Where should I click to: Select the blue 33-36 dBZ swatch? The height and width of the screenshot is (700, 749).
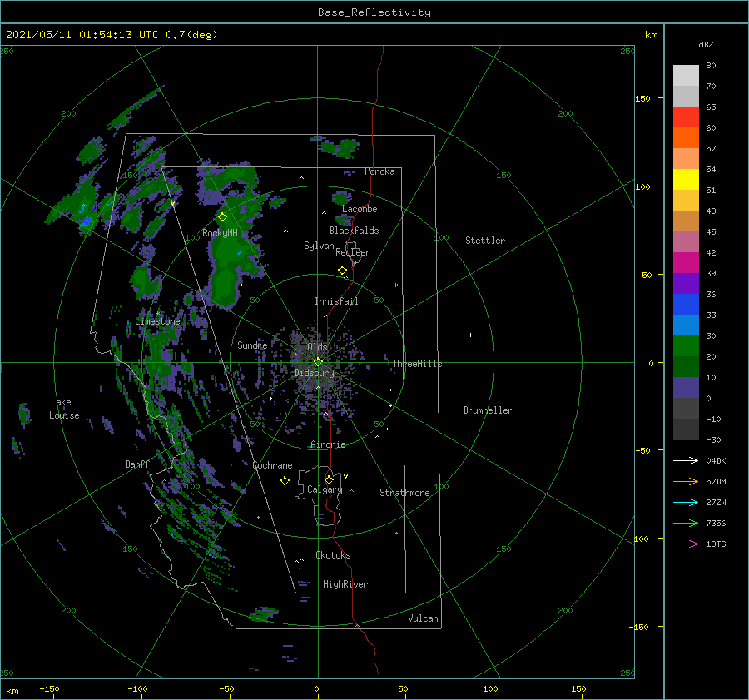(x=686, y=305)
